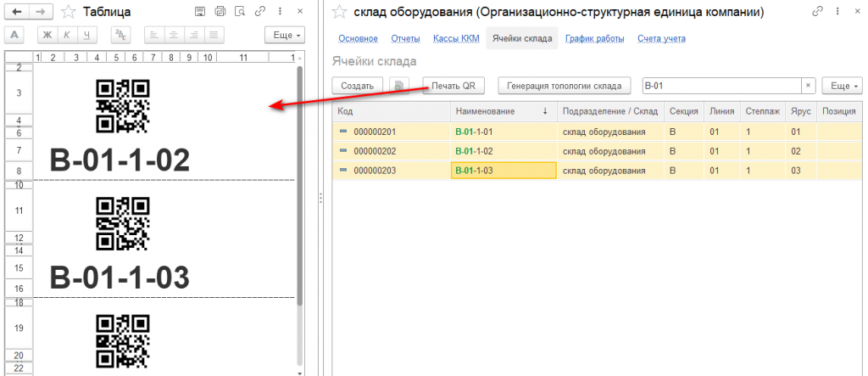Viewport: 868px width, 376px height.
Task: Sort by Подразделение / Склад column header
Action: click(610, 111)
